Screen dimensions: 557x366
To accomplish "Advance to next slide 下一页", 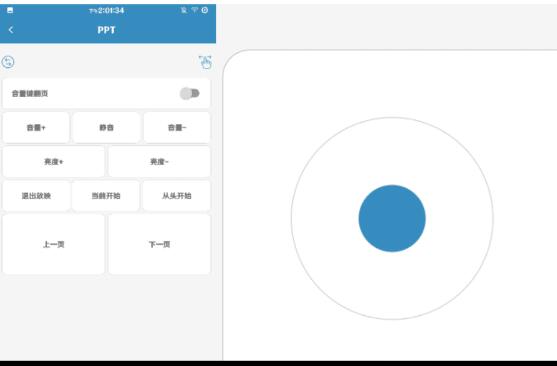I will pyautogui.click(x=159, y=244).
